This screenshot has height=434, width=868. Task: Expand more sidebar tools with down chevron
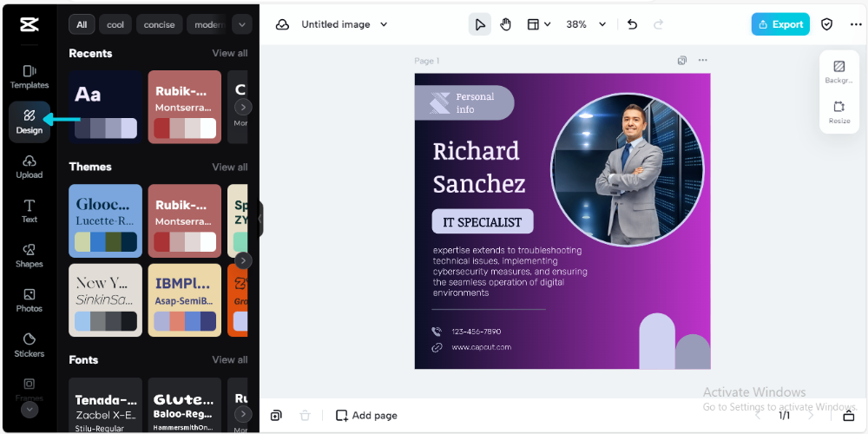click(30, 410)
